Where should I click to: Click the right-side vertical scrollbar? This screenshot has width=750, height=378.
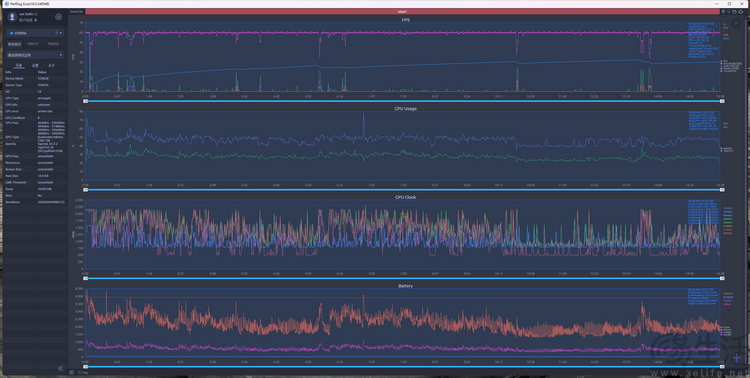point(747,191)
